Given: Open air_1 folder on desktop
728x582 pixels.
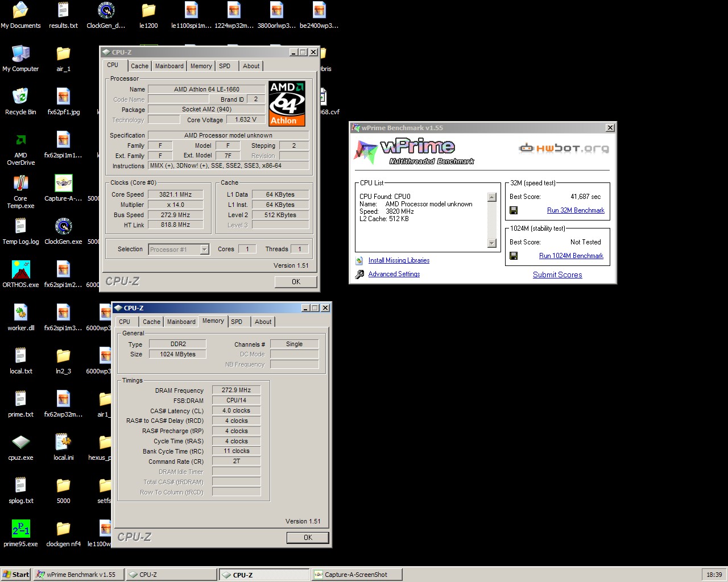Looking at the screenshot, I should (x=63, y=59).
